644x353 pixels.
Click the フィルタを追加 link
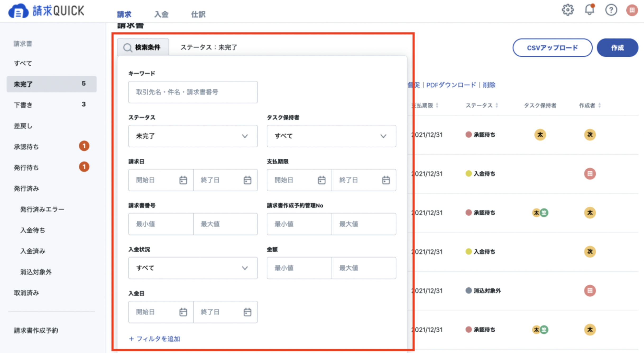tap(154, 339)
